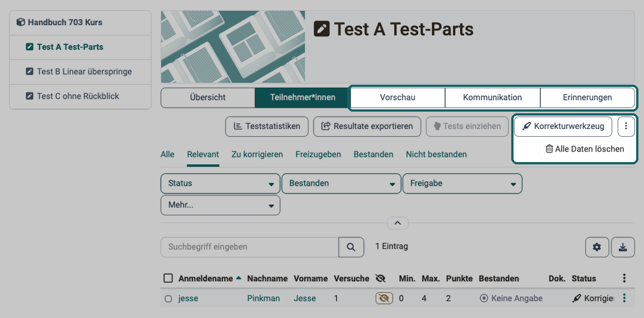Toggle Anmeldename sort arrow
This screenshot has height=318, width=644.
pos(239,279)
